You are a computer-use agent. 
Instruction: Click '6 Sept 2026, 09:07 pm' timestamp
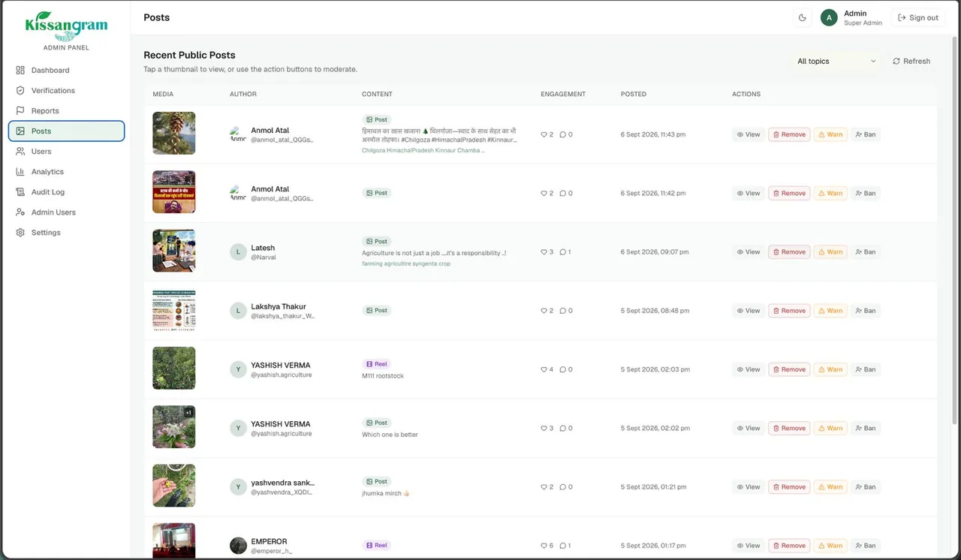click(655, 252)
